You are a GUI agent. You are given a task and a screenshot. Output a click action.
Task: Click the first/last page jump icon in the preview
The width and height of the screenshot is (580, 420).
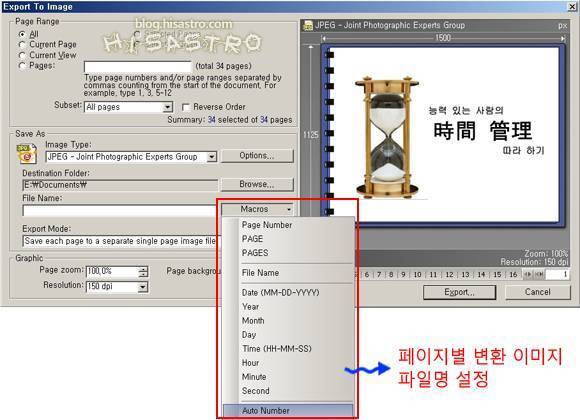539,275
